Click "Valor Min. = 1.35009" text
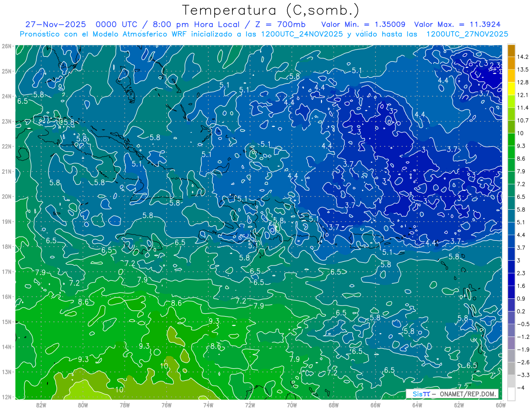 coord(364,24)
